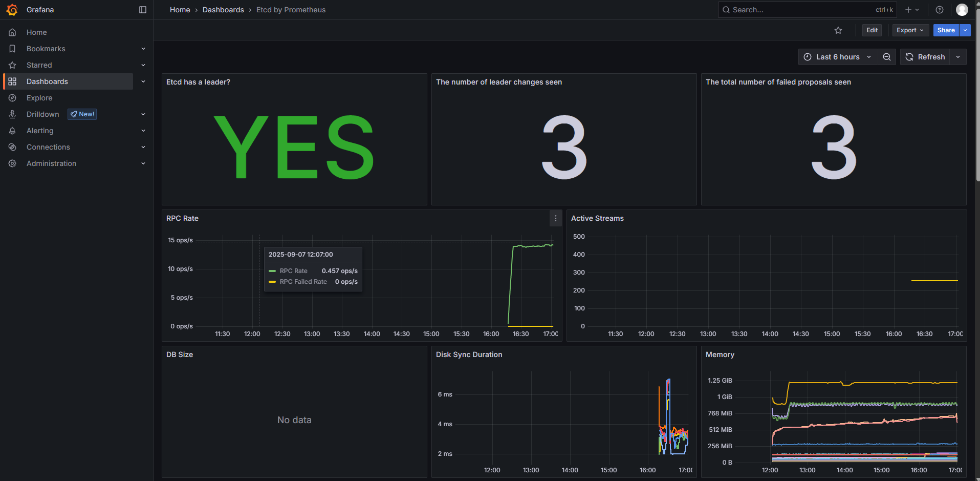This screenshot has width=980, height=481.
Task: Click the green YES stat value
Action: (294, 148)
